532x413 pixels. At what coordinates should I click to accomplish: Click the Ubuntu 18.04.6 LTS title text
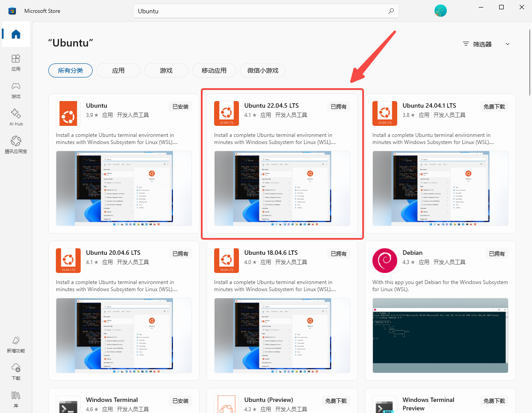[271, 253]
